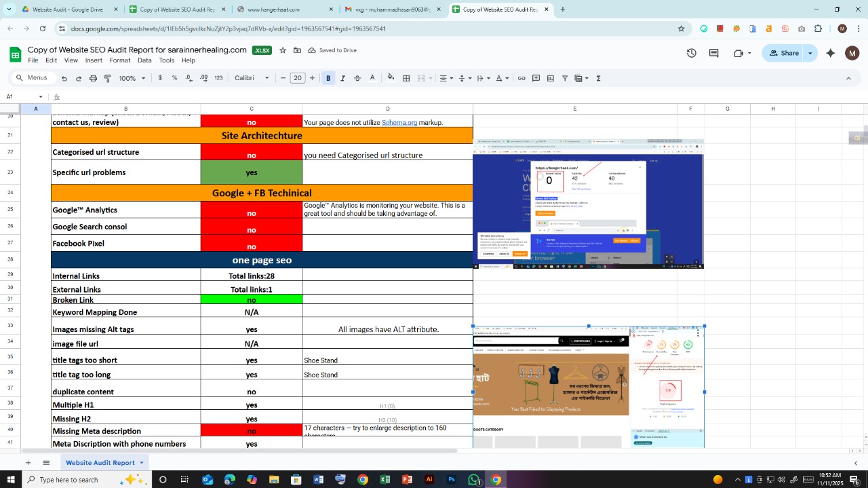
Task: Toggle italic formatting
Action: (x=342, y=77)
